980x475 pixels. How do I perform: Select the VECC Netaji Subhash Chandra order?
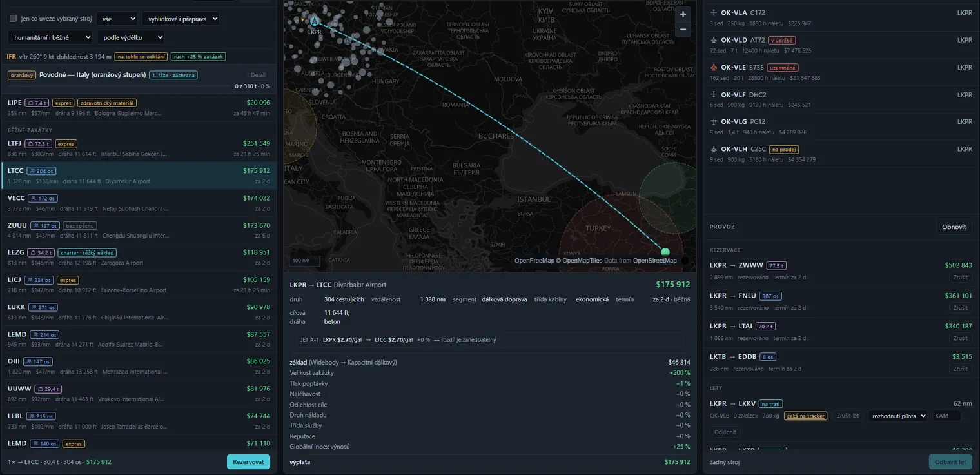139,203
